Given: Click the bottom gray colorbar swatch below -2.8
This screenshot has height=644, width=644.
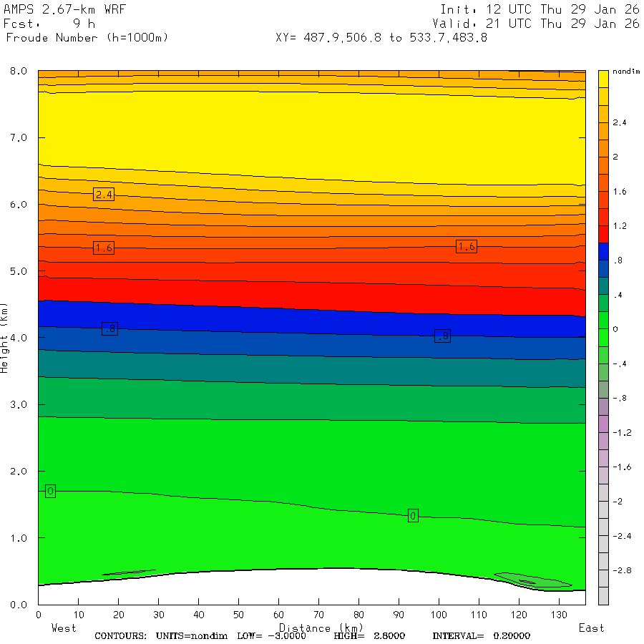Looking at the screenshot, I should [603, 596].
